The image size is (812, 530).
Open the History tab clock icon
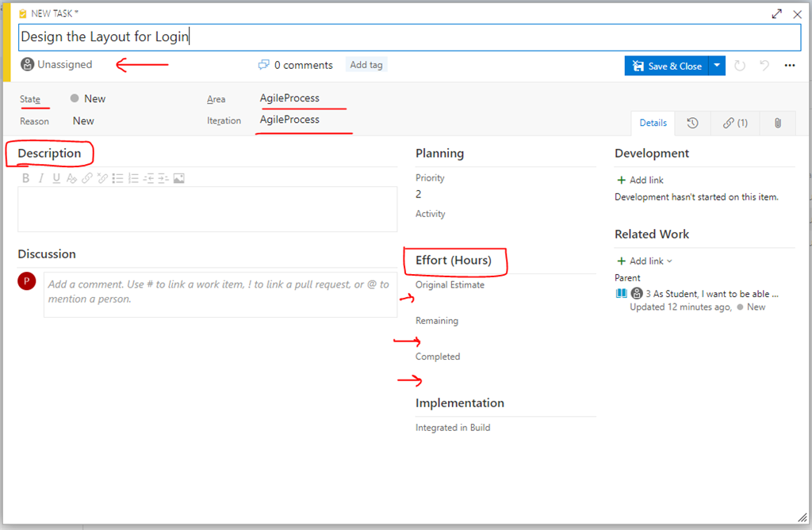coord(692,123)
